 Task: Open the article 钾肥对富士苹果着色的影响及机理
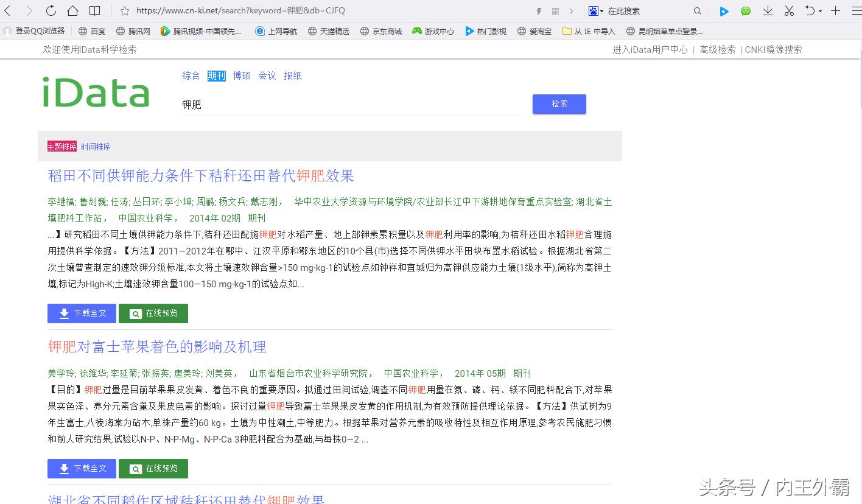click(x=156, y=346)
